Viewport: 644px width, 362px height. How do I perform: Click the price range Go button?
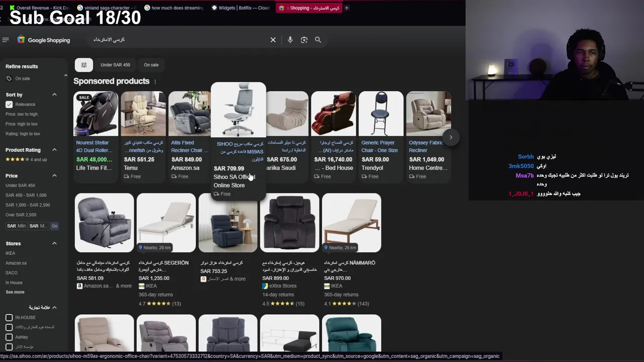click(x=54, y=226)
